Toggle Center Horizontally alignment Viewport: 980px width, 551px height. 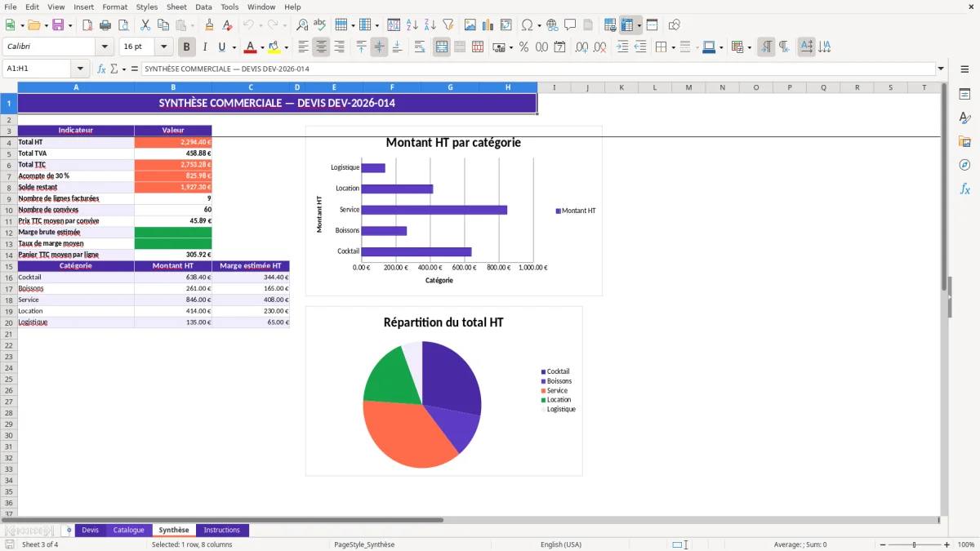click(321, 47)
